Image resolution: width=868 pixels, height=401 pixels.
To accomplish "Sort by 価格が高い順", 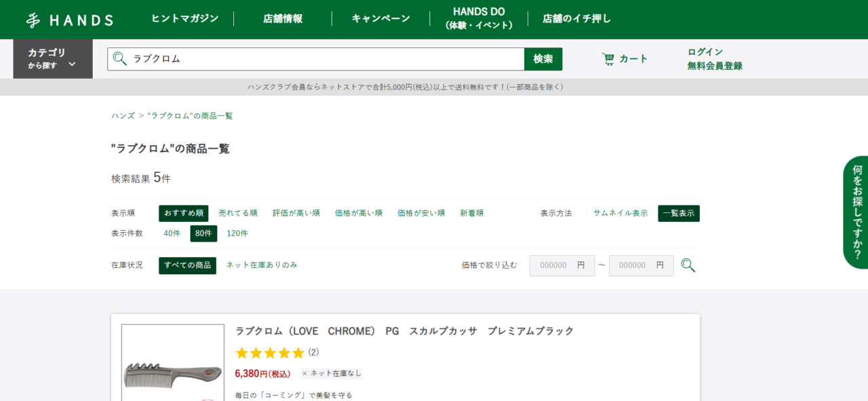I will (359, 214).
